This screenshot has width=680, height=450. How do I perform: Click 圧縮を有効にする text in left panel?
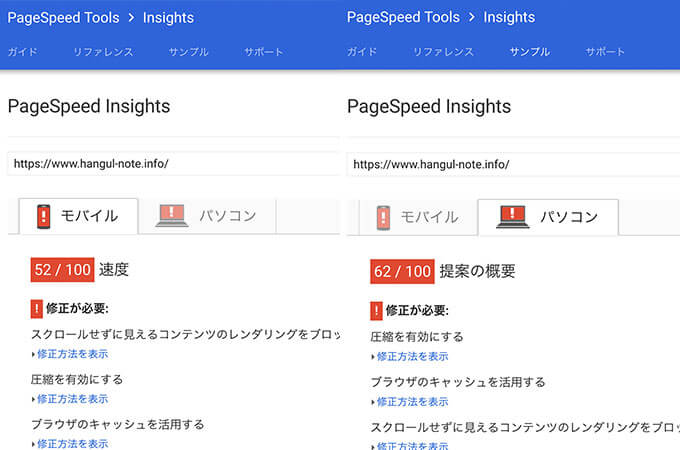(77, 380)
